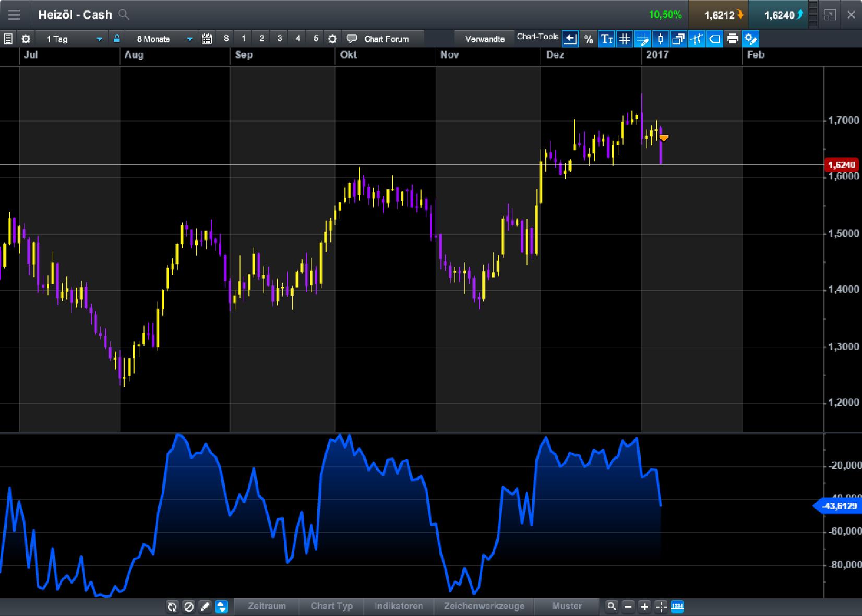
Task: Select the crosshair pointer tool
Action: pyautogui.click(x=643, y=38)
